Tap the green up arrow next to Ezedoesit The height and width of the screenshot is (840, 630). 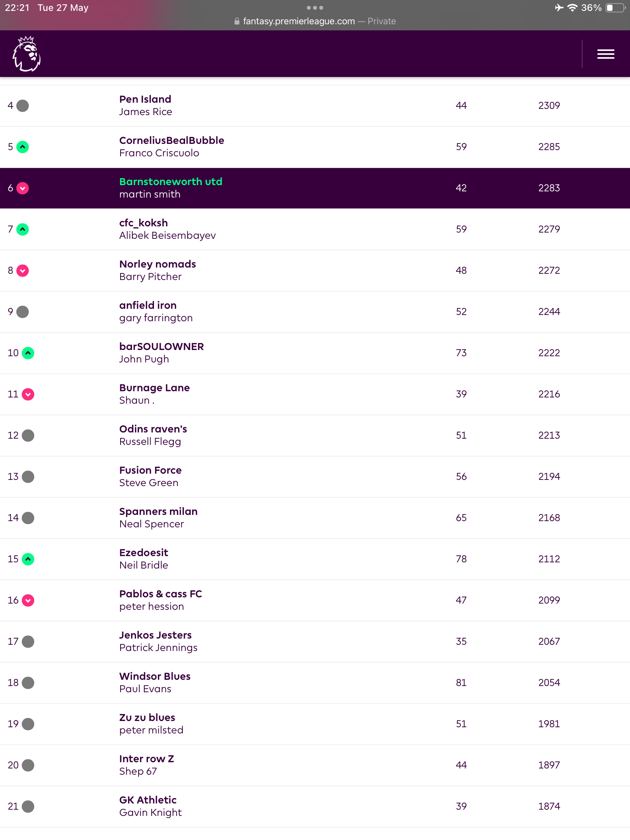click(x=28, y=559)
